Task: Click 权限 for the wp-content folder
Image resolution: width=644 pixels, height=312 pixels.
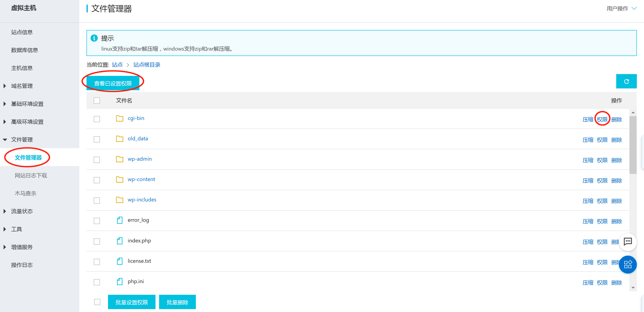Action: point(602,181)
